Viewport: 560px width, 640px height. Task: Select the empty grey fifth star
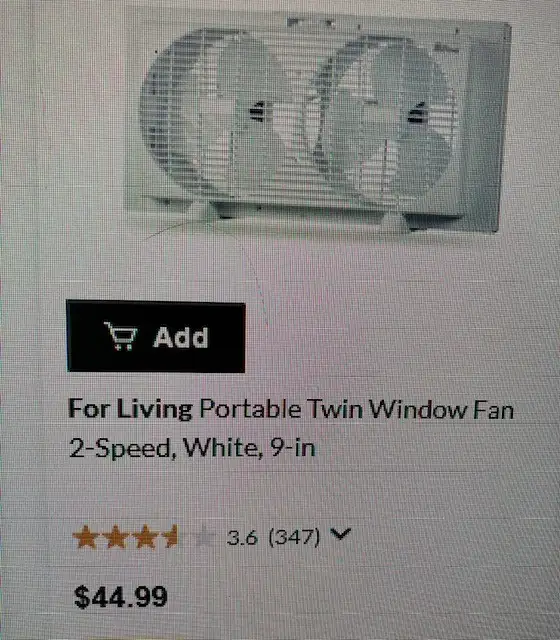pyautogui.click(x=205, y=537)
